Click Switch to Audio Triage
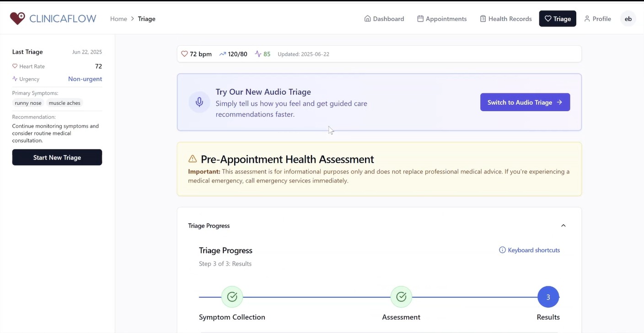Viewport: 644px width, 333px height. click(525, 102)
